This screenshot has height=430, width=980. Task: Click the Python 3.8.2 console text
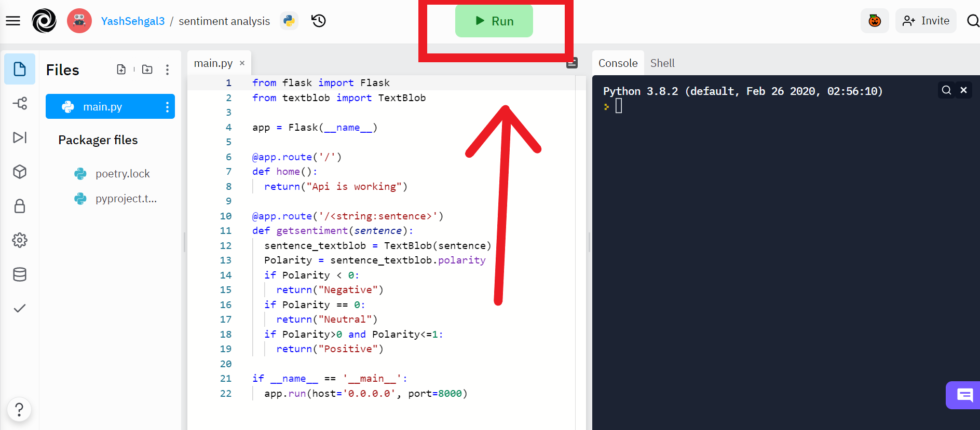point(743,91)
